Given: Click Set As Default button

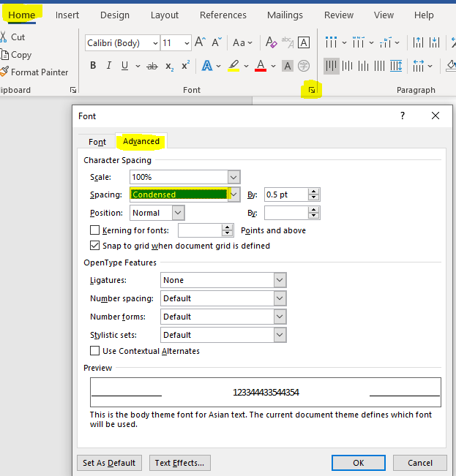Looking at the screenshot, I should point(109,463).
